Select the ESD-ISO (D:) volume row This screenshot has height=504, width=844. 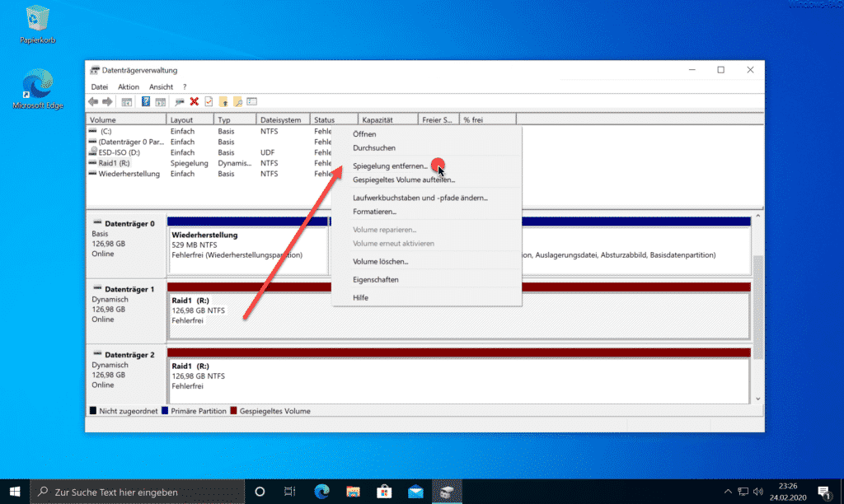(x=210, y=152)
